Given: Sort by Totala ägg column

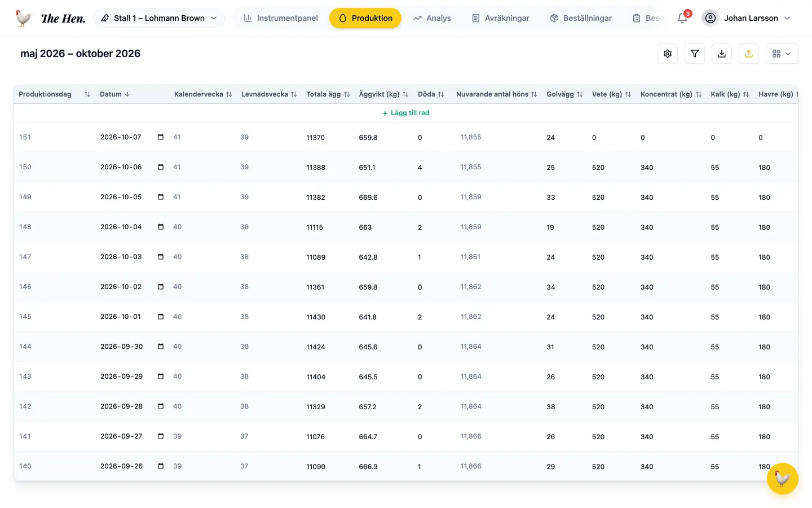Looking at the screenshot, I should 347,94.
